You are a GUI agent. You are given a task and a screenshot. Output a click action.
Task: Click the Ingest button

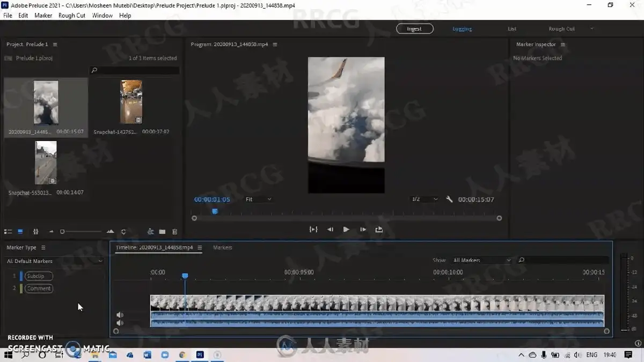414,29
